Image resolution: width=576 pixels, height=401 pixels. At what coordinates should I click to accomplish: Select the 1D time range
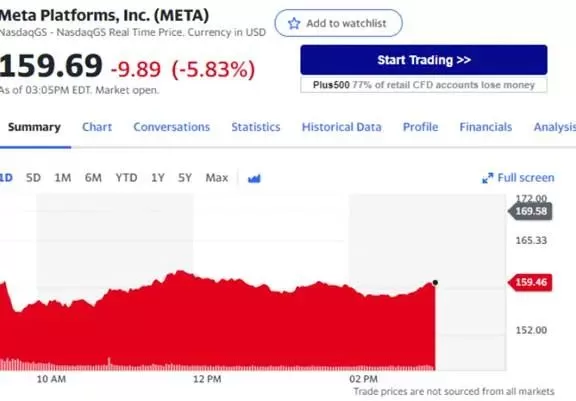6,178
